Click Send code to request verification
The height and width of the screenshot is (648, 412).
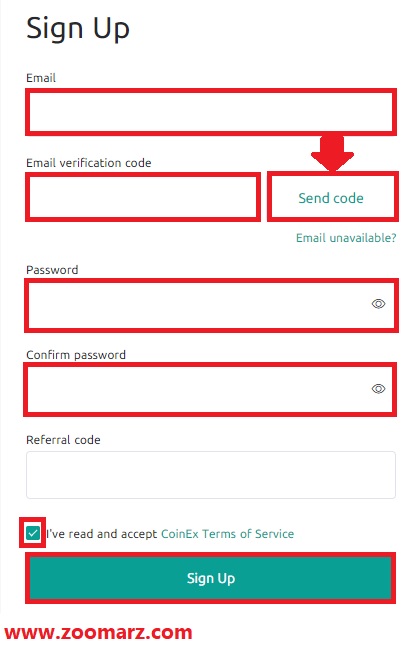coord(332,197)
